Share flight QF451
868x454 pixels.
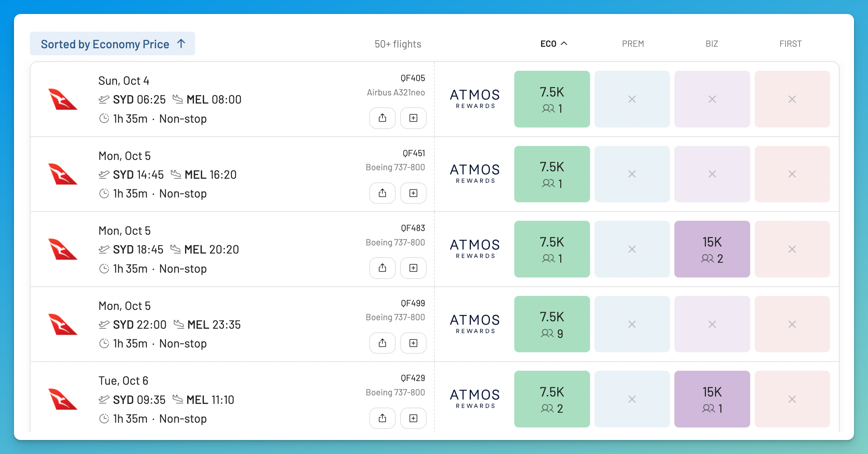(382, 193)
